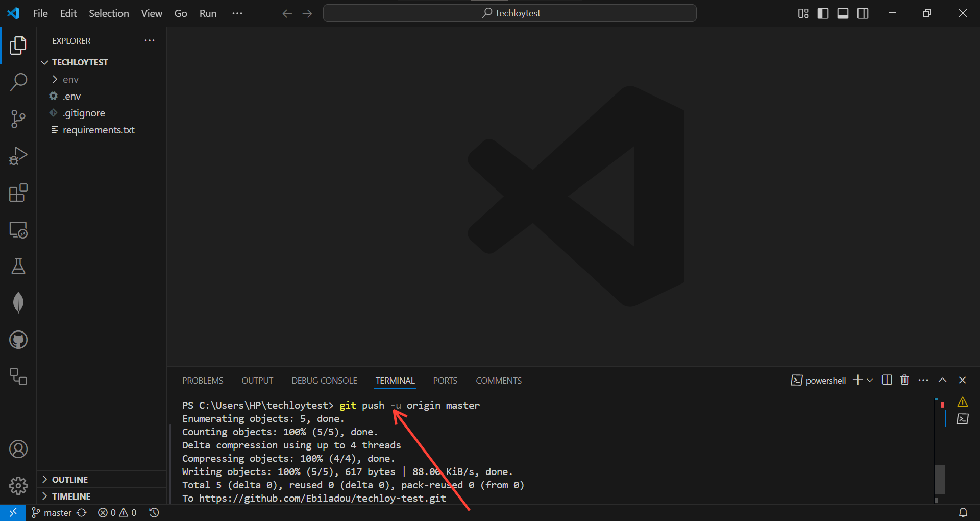Toggle the Secondary Side Bar visibility
Screen dimensions: 980x521
(x=863, y=13)
